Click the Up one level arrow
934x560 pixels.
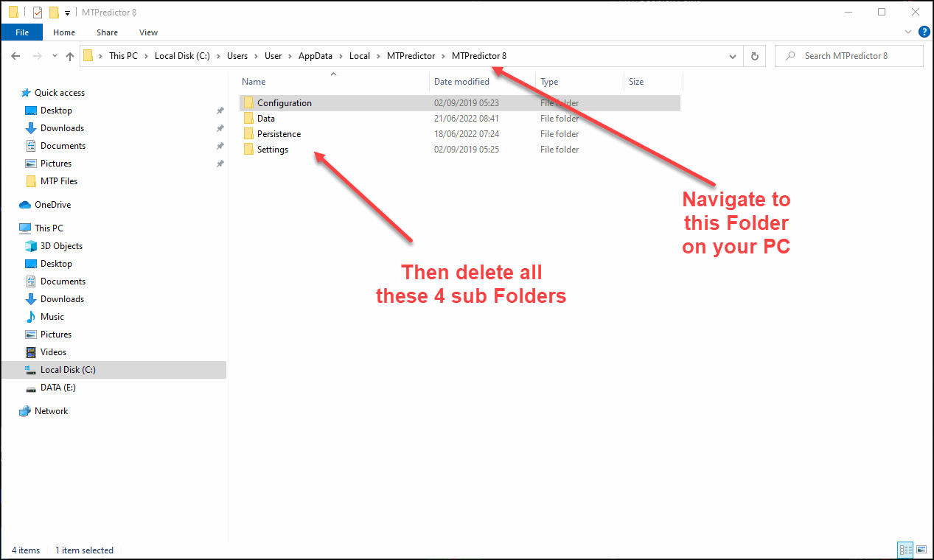pos(70,56)
